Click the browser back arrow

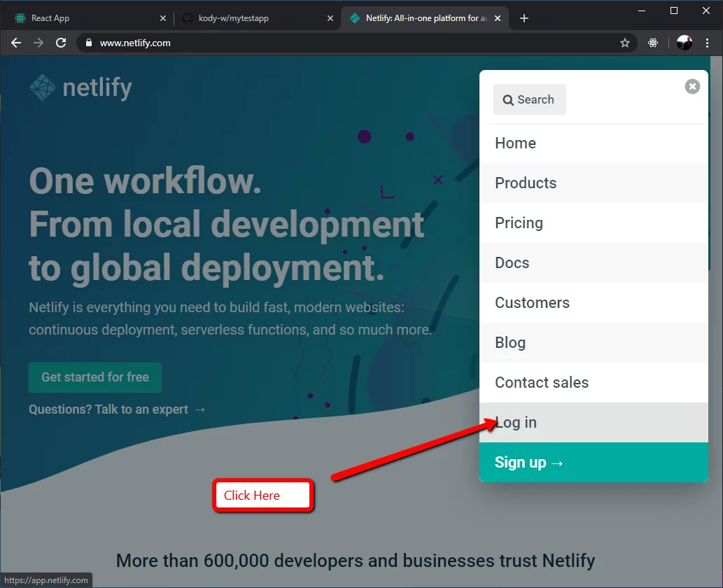coord(16,43)
